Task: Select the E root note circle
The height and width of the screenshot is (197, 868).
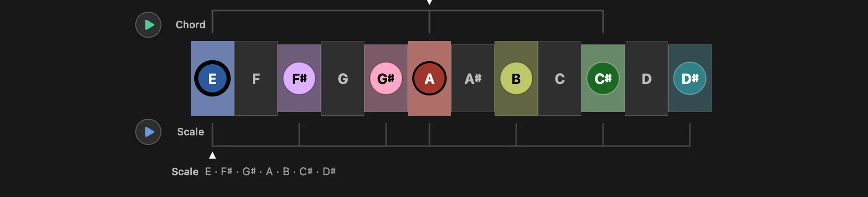Action: point(212,78)
